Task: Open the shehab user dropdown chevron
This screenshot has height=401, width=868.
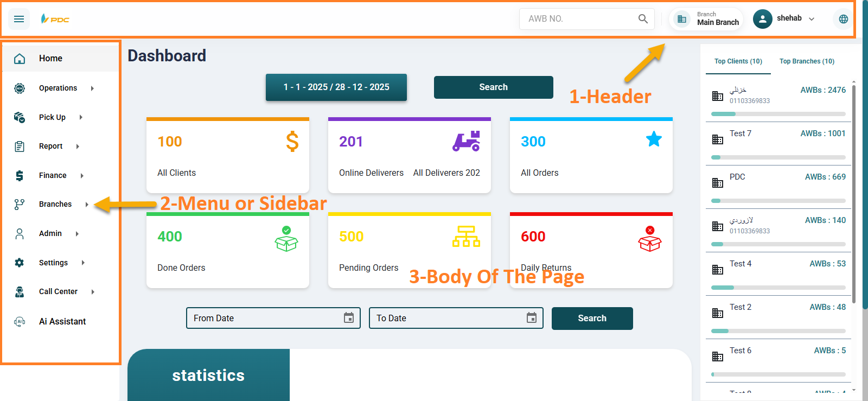Action: pyautogui.click(x=812, y=19)
